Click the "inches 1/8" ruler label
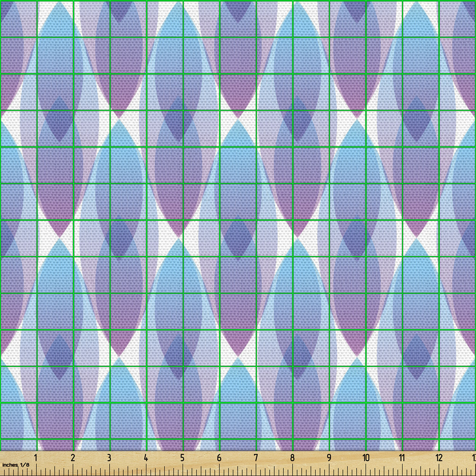 point(16,465)
